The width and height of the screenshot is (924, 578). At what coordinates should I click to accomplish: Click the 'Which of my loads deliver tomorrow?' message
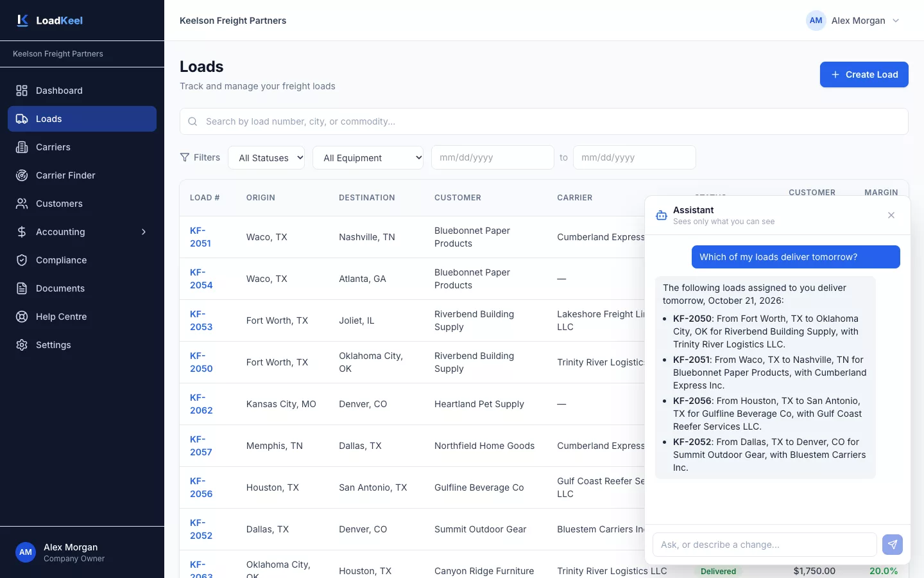point(796,257)
